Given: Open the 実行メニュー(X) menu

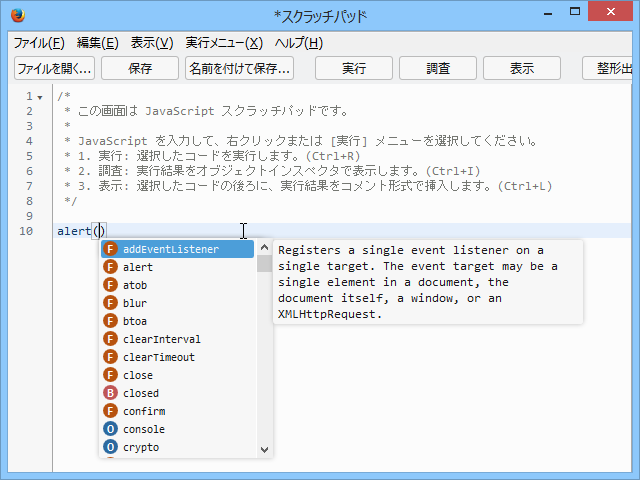Looking at the screenshot, I should (224, 43).
